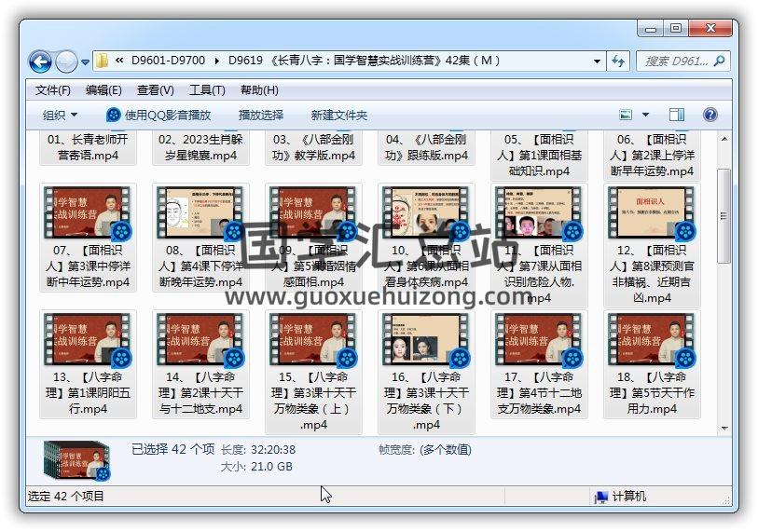
Task: Open the 文件(F) menu
Action: (x=53, y=90)
